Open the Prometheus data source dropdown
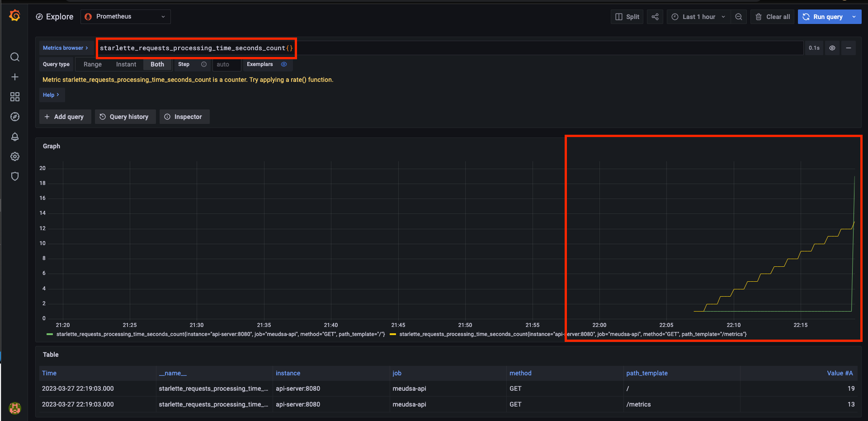 coord(125,16)
